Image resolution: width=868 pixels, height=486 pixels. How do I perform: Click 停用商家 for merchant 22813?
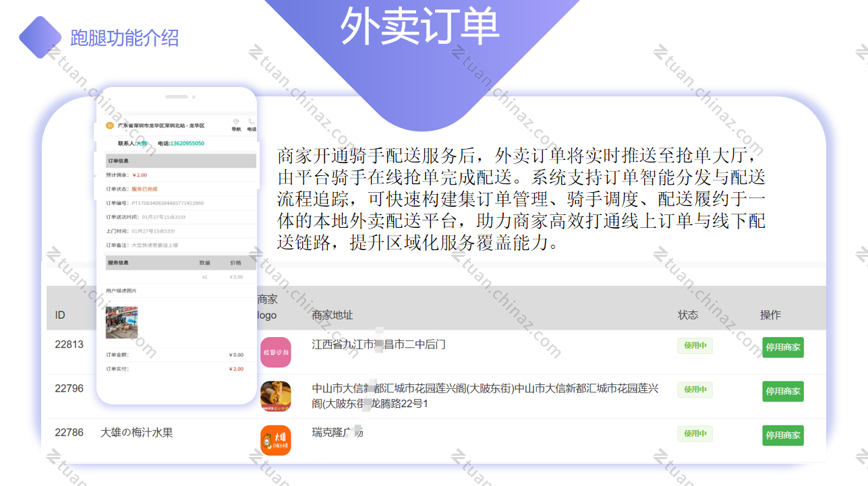pos(783,347)
